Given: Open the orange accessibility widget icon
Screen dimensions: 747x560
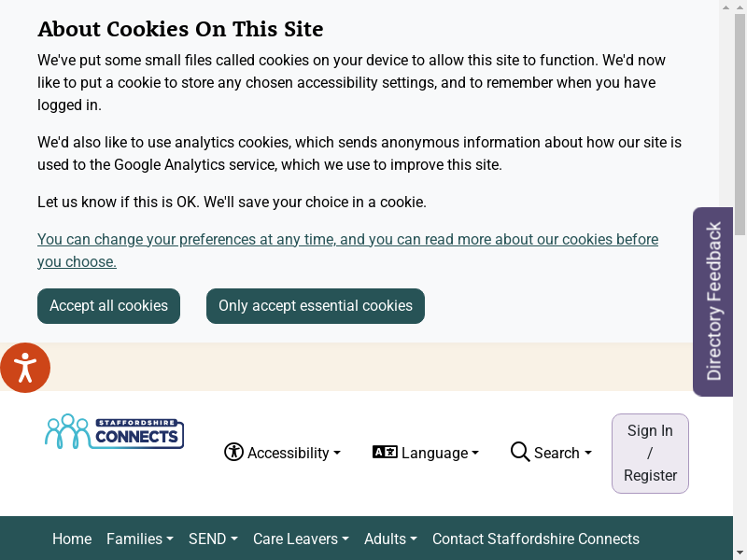Looking at the screenshot, I should [25, 368].
